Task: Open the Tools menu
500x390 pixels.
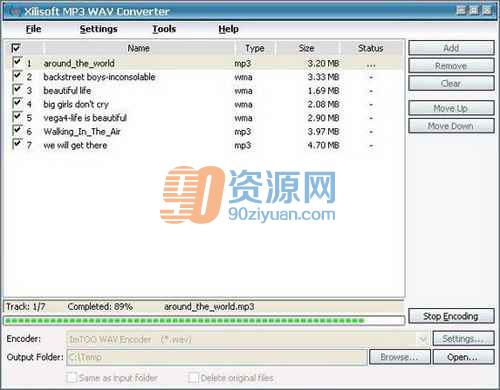Action: tap(164, 29)
